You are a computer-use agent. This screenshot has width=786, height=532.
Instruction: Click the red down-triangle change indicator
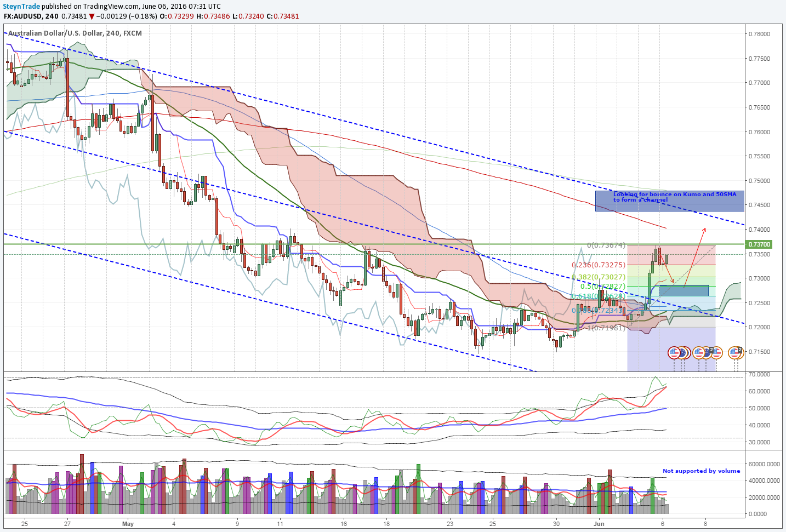coord(92,16)
